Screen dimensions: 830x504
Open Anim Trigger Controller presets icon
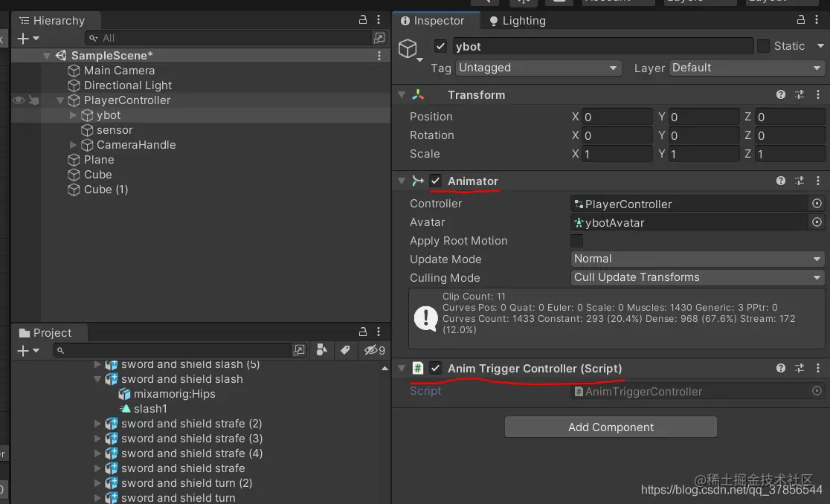click(x=800, y=368)
